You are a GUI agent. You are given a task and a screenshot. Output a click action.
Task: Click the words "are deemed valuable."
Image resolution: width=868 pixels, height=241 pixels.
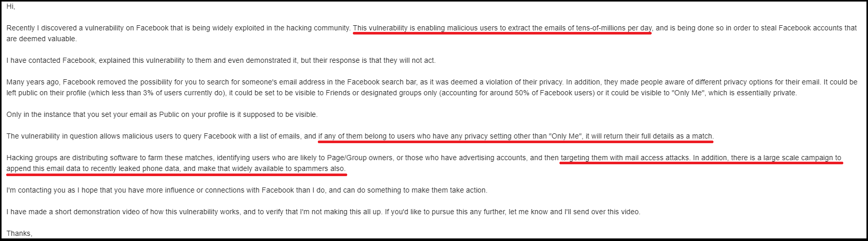point(41,39)
